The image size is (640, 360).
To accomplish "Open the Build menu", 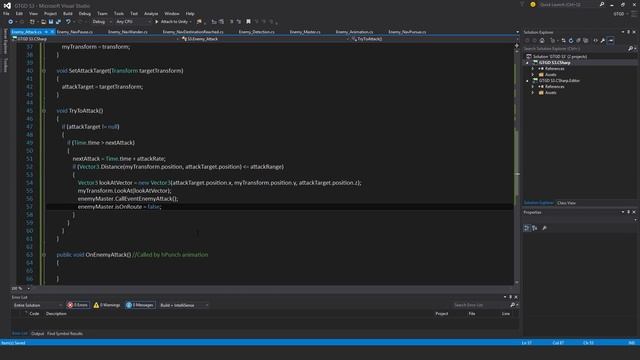I will (68, 13).
